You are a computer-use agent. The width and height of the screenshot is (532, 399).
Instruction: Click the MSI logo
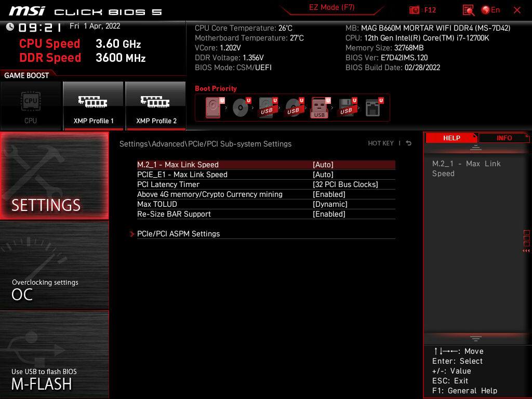26,11
